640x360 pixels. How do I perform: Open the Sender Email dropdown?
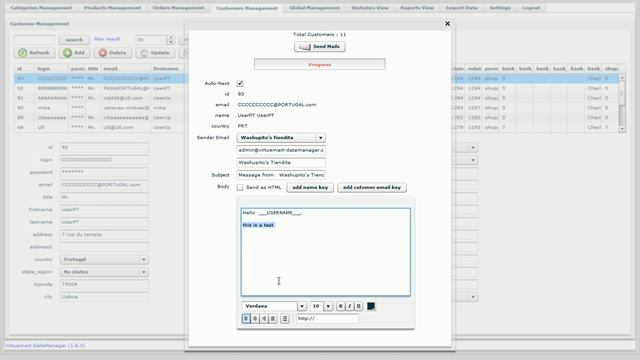click(281, 138)
